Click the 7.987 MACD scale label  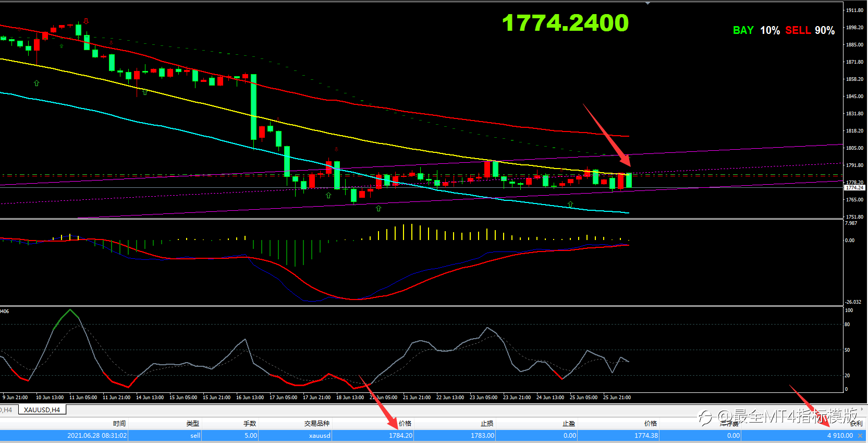point(851,223)
